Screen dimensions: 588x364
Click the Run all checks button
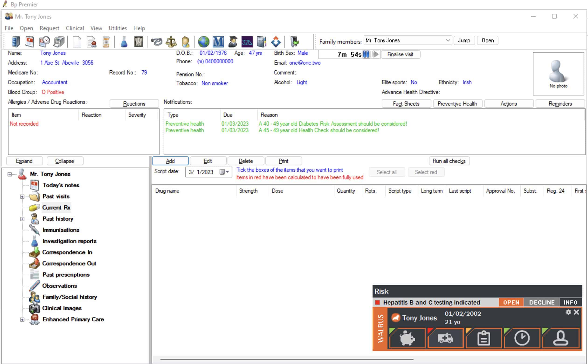[449, 161]
